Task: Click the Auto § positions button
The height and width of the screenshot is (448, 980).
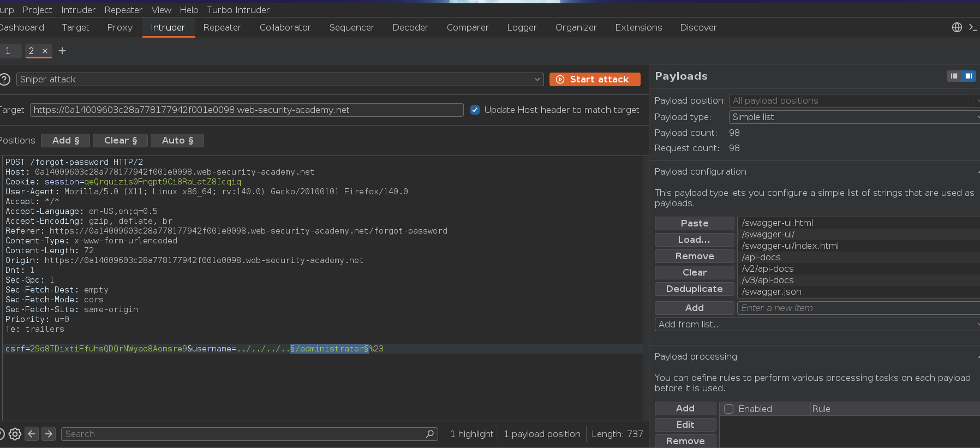Action: (177, 140)
